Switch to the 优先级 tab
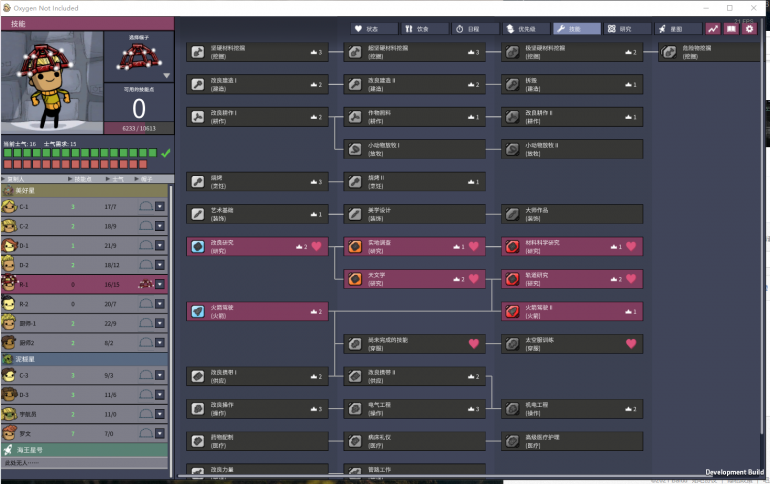Viewport: 770px width, 484px height. (x=526, y=29)
